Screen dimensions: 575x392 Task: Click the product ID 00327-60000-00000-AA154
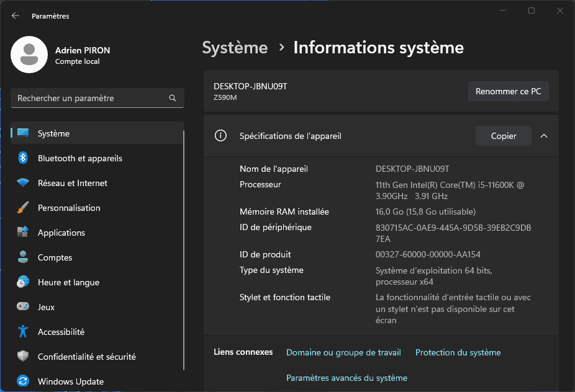tap(428, 254)
